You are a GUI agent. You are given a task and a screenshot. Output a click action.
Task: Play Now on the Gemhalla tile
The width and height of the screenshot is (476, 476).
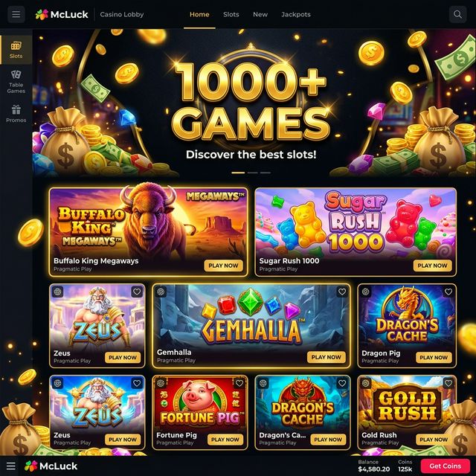[x=327, y=357]
